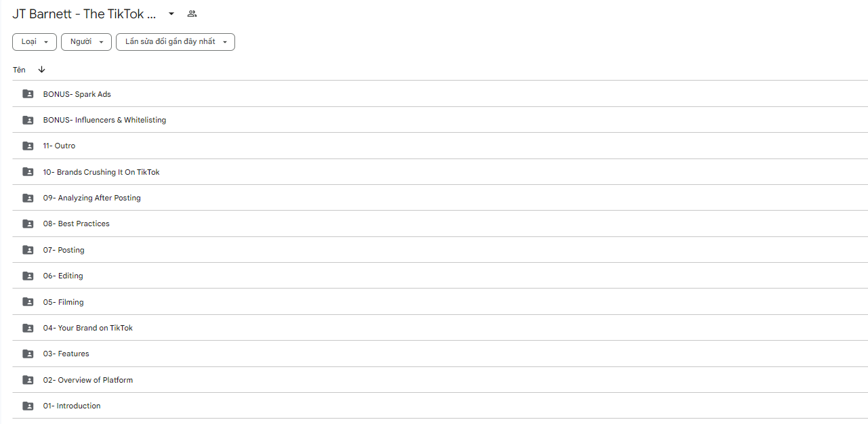
Task: Click the Tên column header
Action: (19, 70)
